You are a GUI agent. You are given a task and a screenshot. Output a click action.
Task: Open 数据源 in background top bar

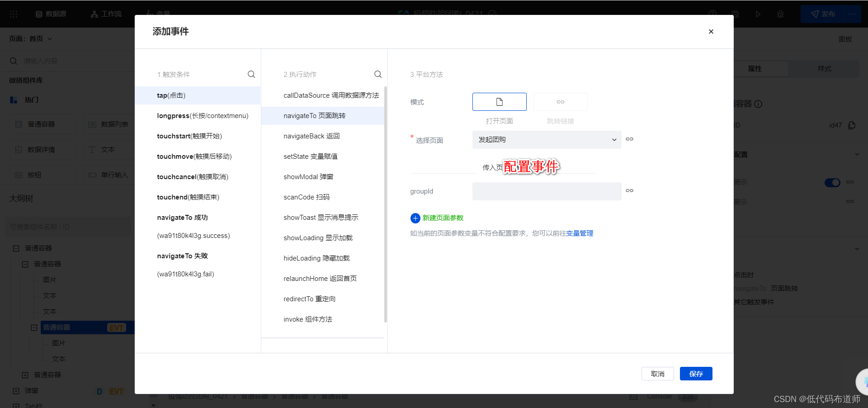coord(51,14)
